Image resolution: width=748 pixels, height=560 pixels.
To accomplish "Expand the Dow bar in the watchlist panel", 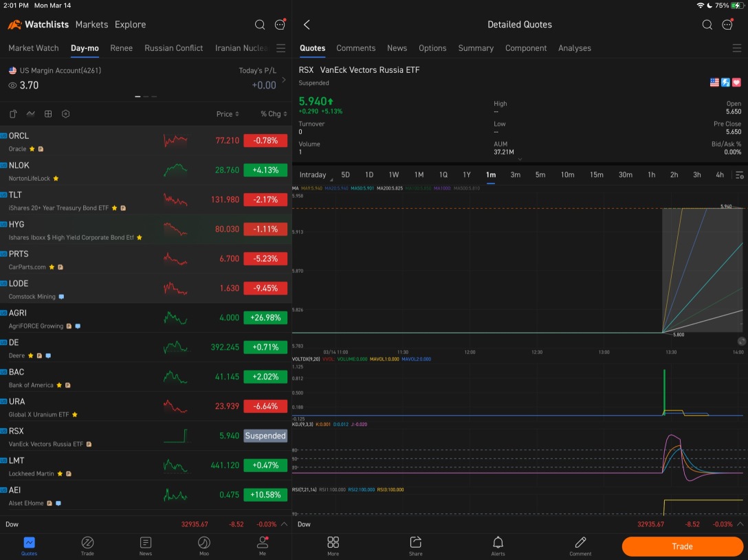I will point(285,524).
